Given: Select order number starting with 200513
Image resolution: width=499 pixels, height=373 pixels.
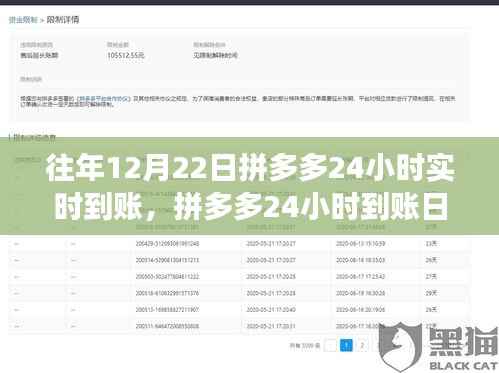Looking at the screenshot, I should point(167,310).
